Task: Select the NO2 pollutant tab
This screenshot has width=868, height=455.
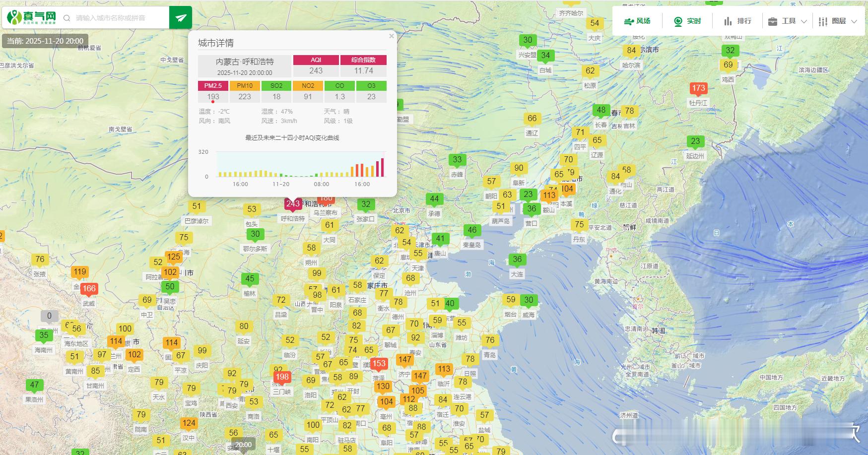Action: click(308, 86)
